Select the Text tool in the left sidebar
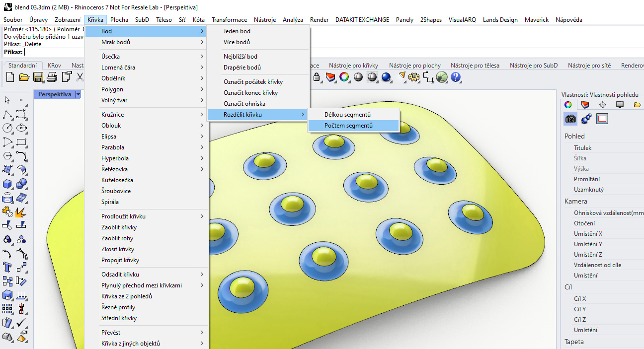 click(x=7, y=267)
